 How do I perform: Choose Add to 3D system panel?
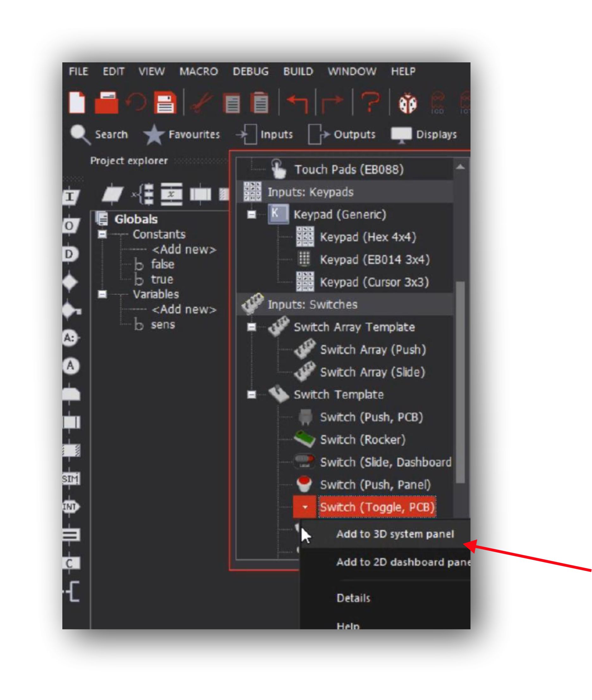[395, 534]
